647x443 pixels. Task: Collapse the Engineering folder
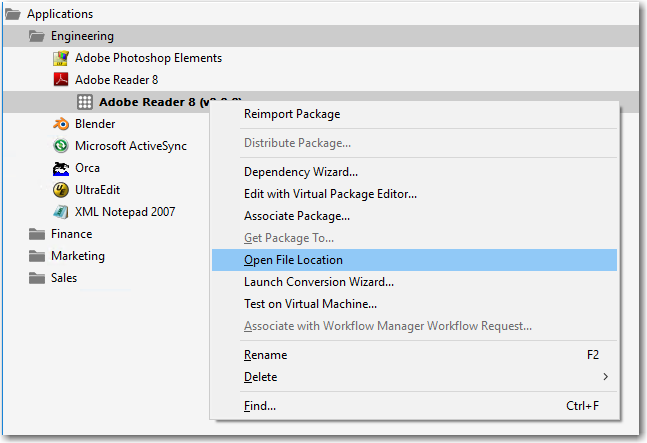[x=35, y=36]
